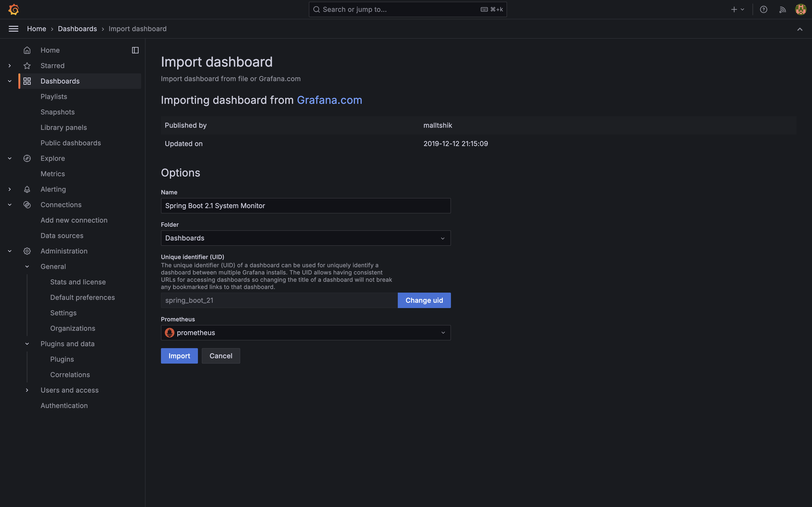Open the Folder dropdown
Viewport: 812px width, 507px height.
(305, 238)
